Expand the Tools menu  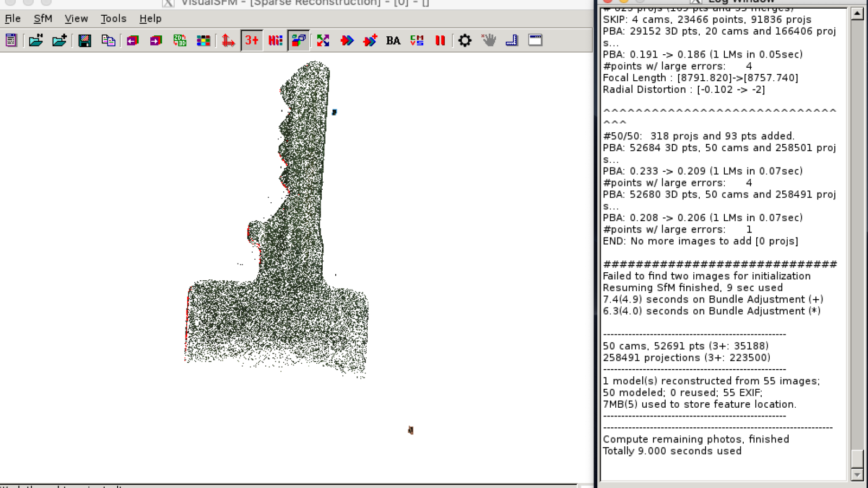(113, 18)
